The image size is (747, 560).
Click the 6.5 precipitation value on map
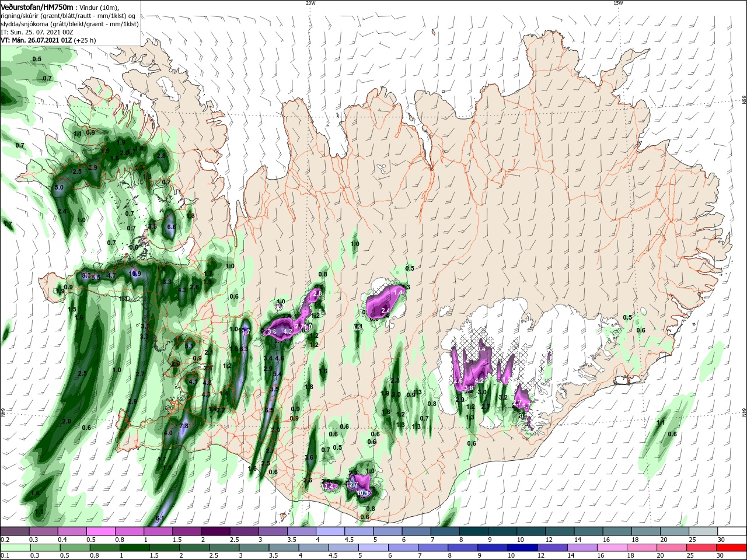(269, 410)
